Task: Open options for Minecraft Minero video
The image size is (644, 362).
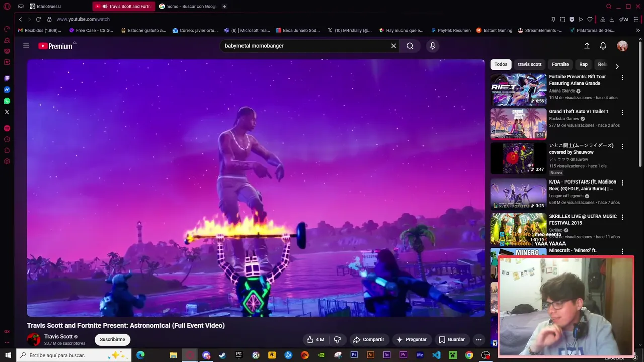Action: pos(622,251)
